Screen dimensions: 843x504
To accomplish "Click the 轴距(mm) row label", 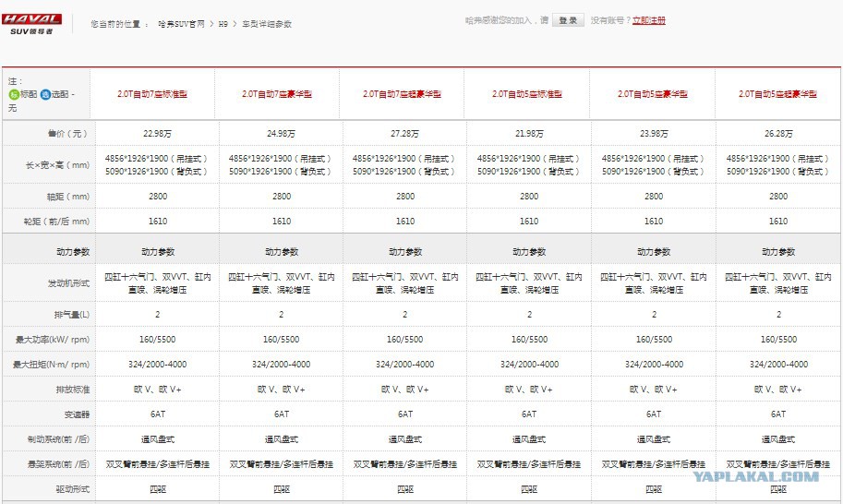I will [67, 197].
